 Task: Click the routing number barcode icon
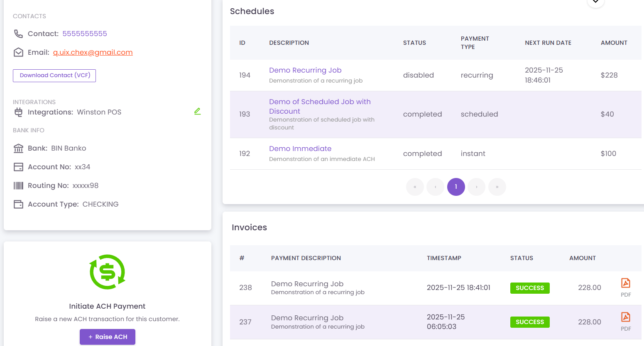click(x=18, y=185)
